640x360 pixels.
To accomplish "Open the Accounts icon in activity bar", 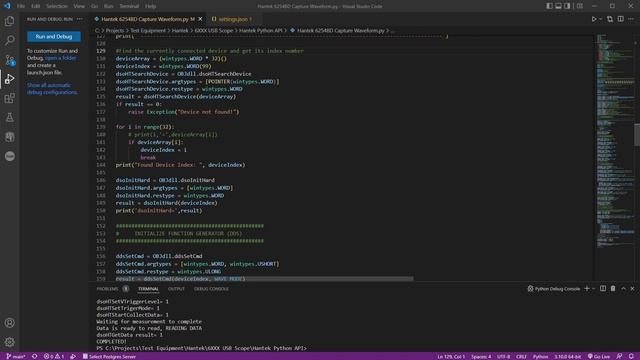I will coord(9,323).
